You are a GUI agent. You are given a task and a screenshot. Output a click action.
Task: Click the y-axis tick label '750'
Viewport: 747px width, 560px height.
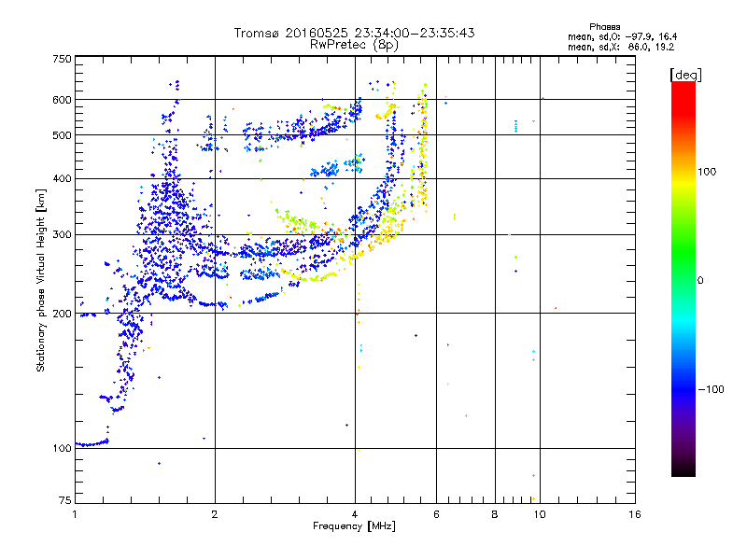62,59
